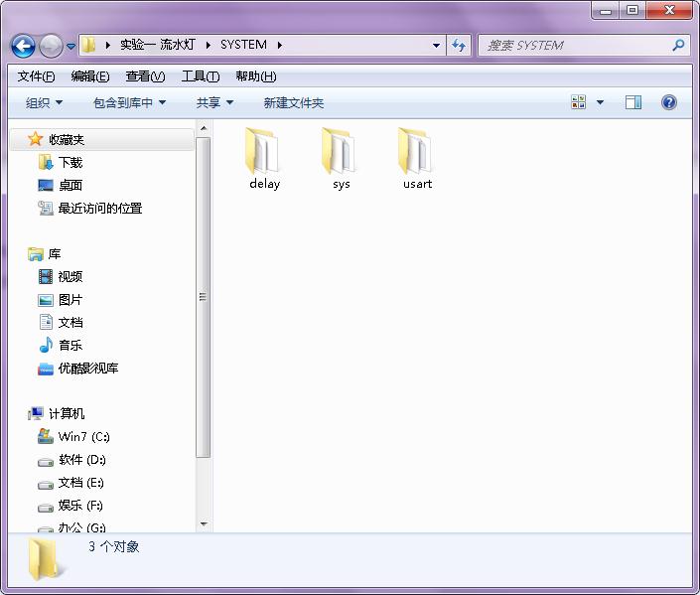Open the recent pages dropdown beside Forward

pos(70,46)
